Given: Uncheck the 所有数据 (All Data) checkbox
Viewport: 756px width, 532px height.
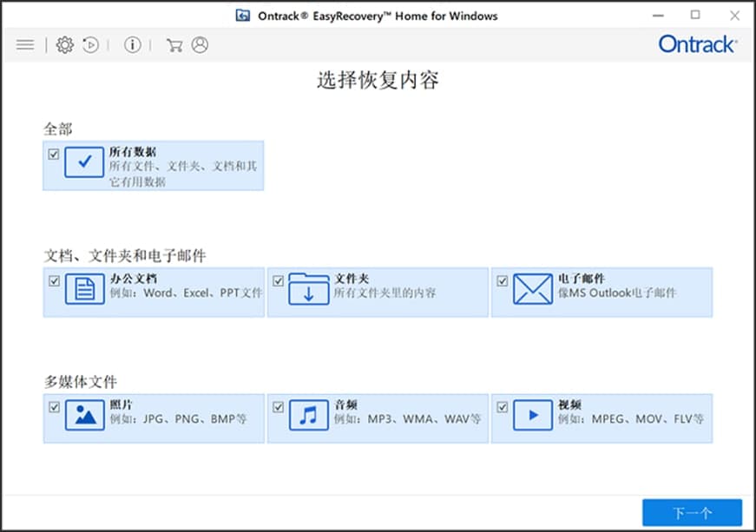Looking at the screenshot, I should 54,154.
